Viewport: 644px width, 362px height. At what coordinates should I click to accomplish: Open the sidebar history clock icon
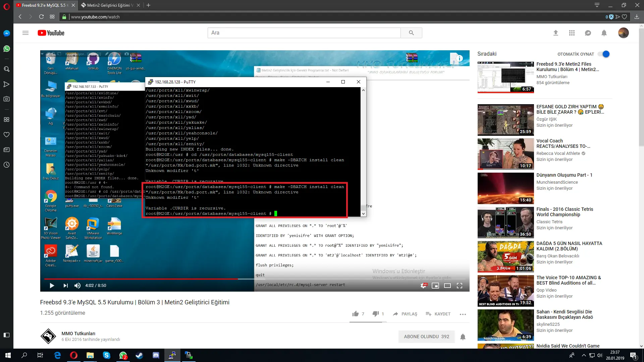pos(6,165)
